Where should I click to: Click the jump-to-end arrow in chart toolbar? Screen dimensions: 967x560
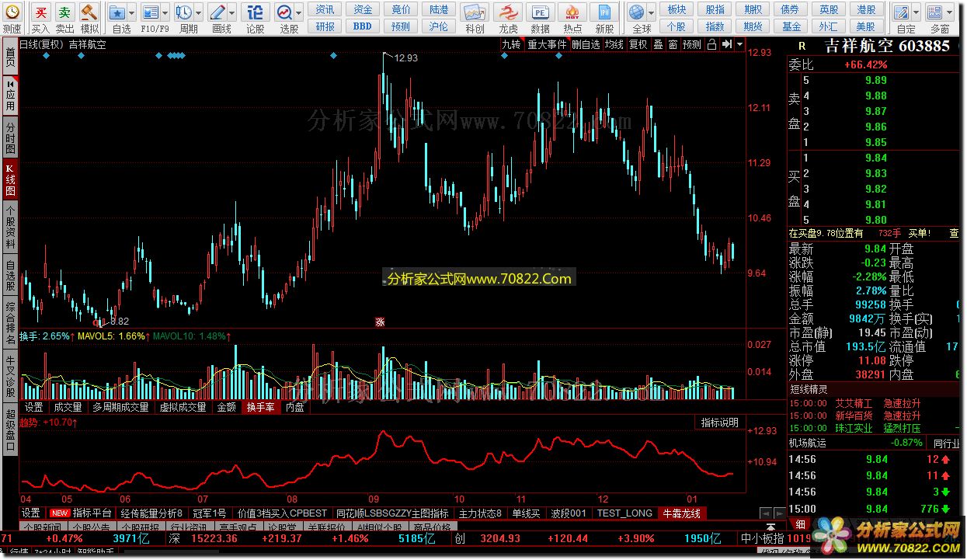click(726, 45)
